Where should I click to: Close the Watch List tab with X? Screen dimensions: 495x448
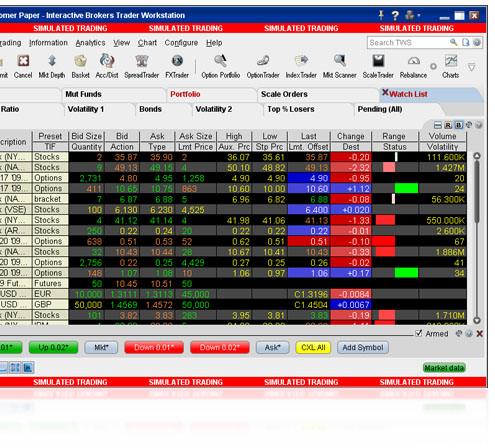(385, 92)
